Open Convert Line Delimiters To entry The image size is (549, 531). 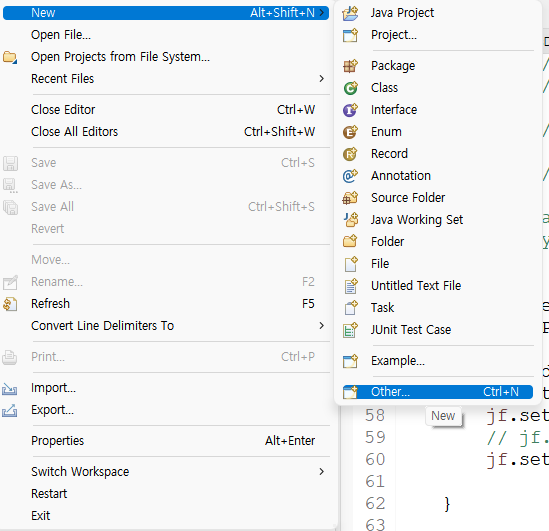(166, 326)
